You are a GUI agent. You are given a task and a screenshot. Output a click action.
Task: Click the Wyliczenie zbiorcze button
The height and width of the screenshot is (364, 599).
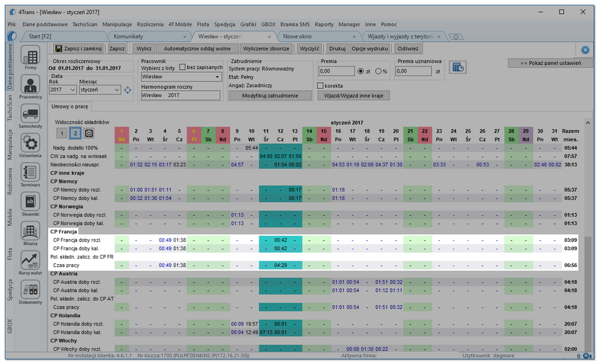(x=266, y=49)
